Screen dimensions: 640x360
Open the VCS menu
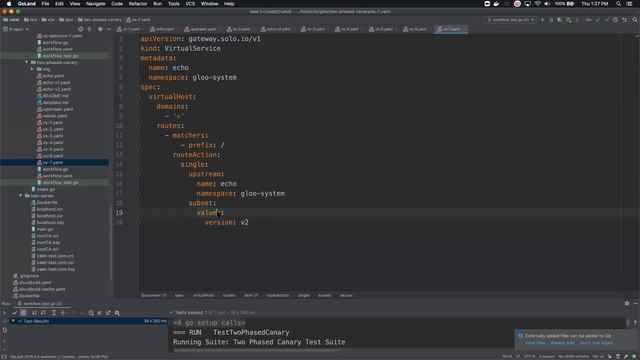[190, 4]
